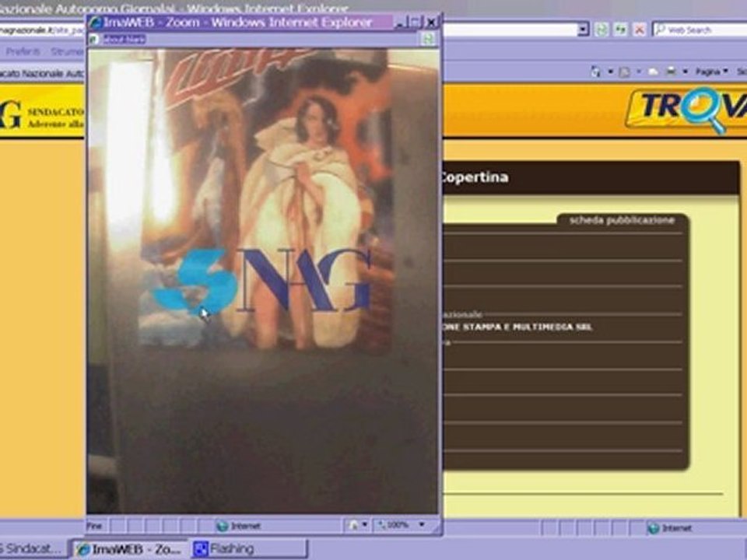
Task: Minimize the ImaWEB Zoom popup window
Action: [x=401, y=22]
